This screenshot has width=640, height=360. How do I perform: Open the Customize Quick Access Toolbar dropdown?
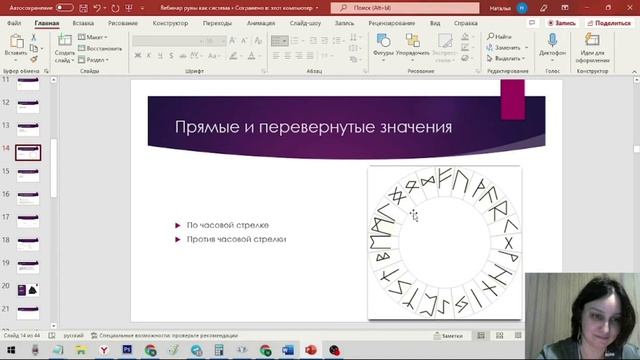142,8
